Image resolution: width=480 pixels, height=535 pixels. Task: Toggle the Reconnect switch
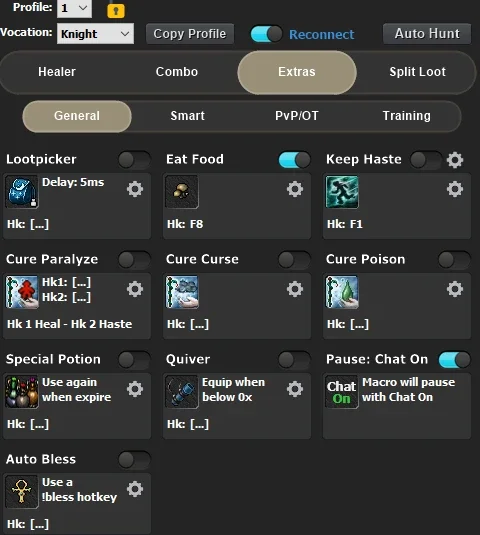click(x=266, y=34)
